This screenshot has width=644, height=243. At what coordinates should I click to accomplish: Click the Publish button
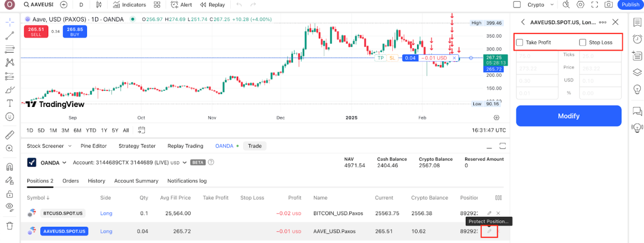pos(630,4)
